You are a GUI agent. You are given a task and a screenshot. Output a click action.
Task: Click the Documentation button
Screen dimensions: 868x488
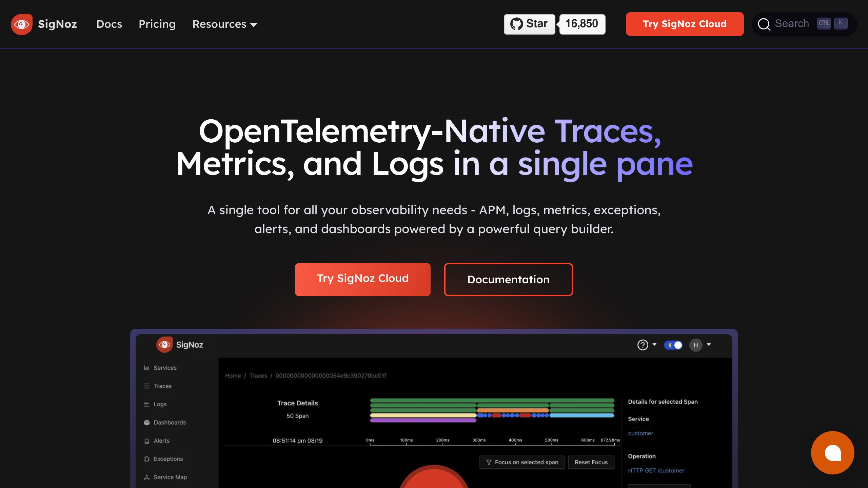[x=509, y=280]
